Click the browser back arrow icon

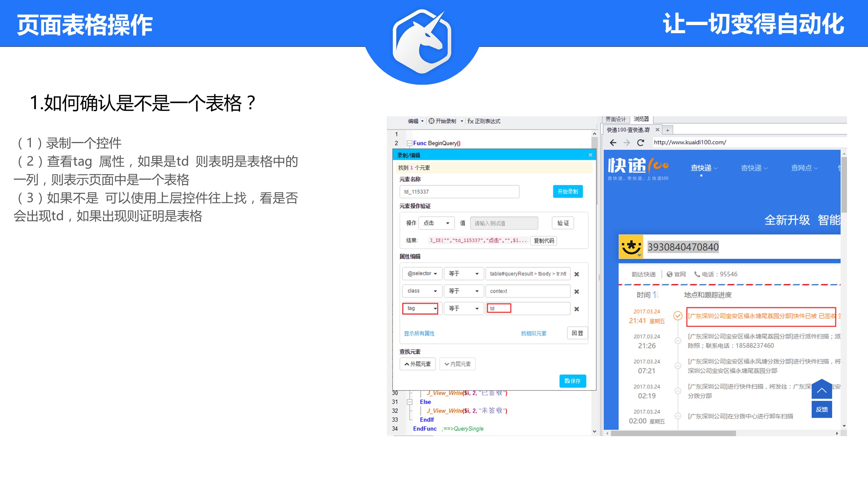coord(613,143)
